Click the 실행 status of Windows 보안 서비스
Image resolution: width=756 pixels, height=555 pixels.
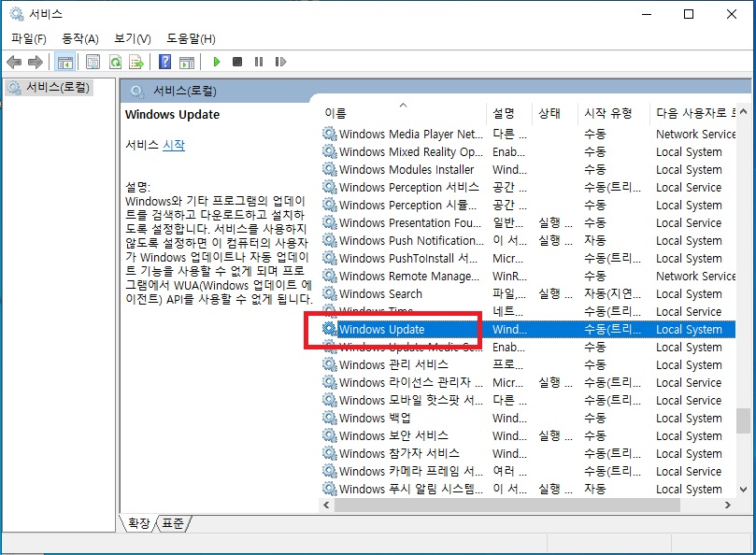pos(555,435)
